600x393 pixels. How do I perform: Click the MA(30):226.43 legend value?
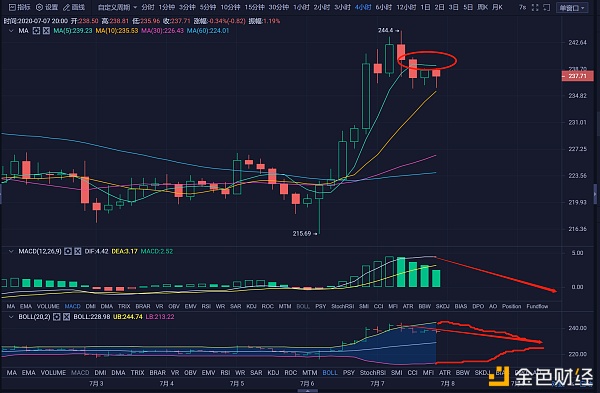[x=162, y=31]
